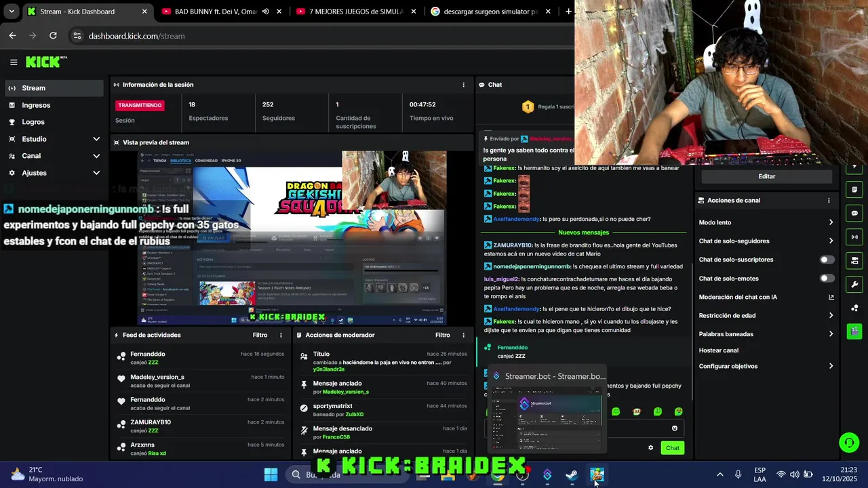Click the document icon in the right sidebar
Image resolution: width=868 pixels, height=488 pixels.
tap(854, 189)
